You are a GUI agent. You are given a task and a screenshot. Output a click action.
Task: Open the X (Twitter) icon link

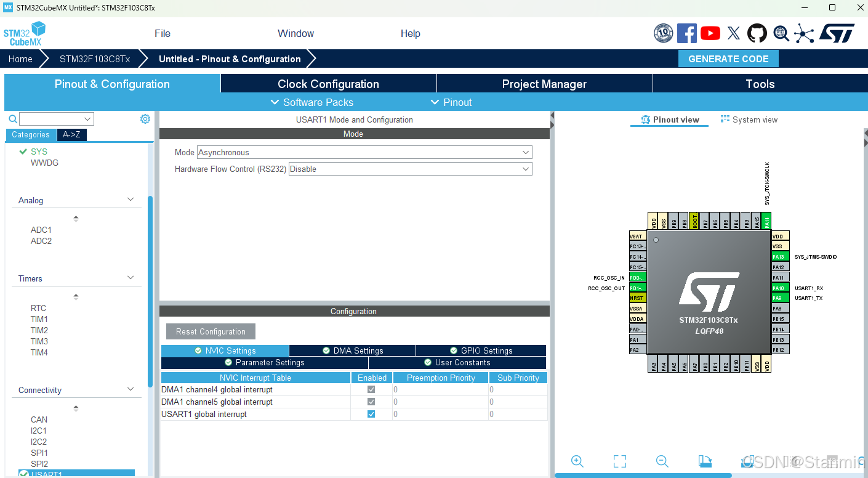point(733,33)
